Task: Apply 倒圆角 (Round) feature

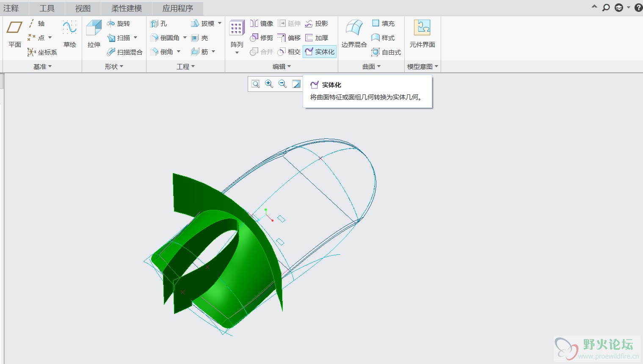Action: coord(165,38)
